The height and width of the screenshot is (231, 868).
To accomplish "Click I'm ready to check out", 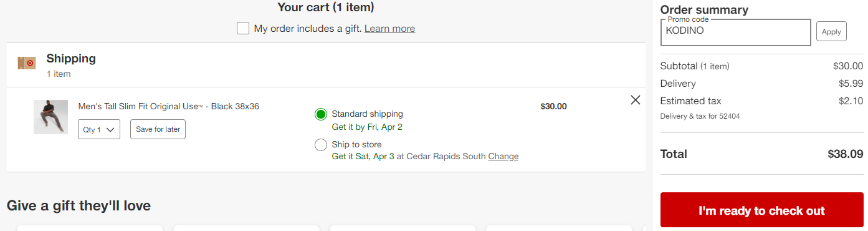I will click(x=762, y=210).
